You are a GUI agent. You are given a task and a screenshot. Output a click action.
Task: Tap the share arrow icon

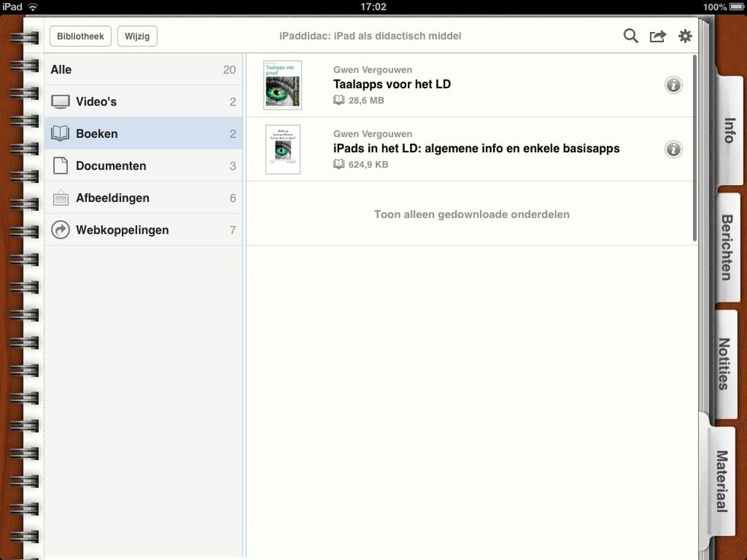[657, 36]
